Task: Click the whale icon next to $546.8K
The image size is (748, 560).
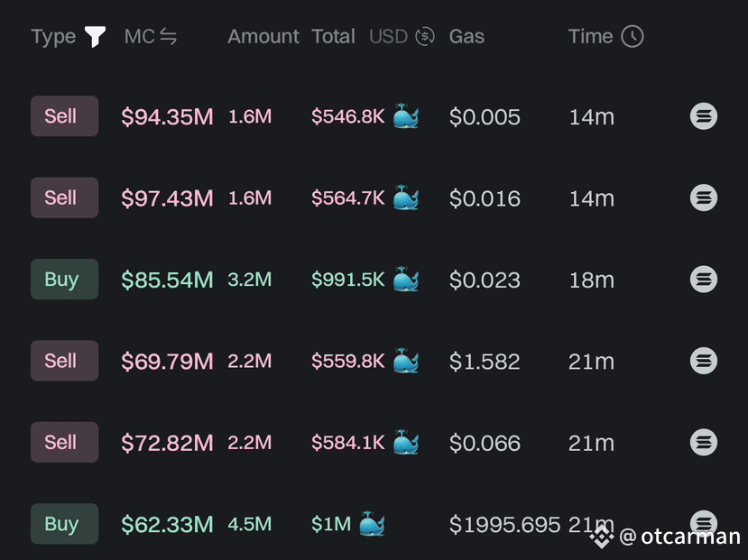Action: [406, 115]
